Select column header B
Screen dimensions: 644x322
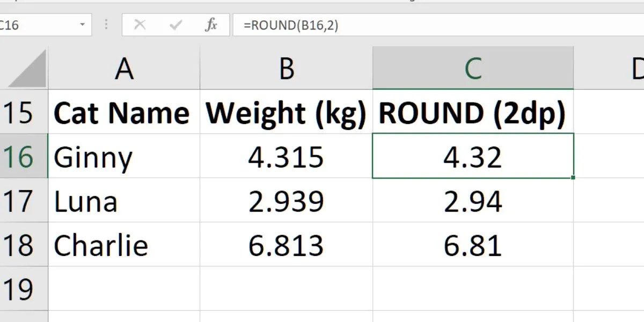coord(286,67)
